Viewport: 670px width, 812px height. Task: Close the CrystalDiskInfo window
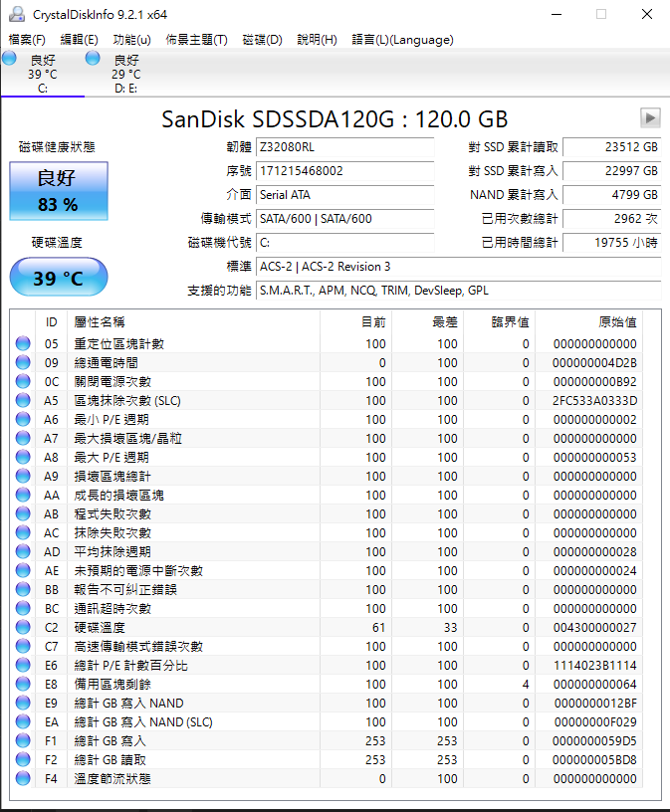[647, 14]
